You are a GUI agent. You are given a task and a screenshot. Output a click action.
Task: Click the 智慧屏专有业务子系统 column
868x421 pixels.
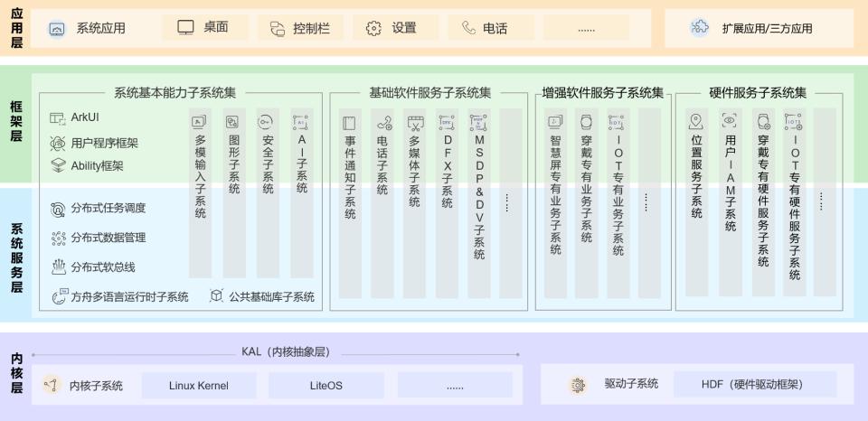point(555,203)
